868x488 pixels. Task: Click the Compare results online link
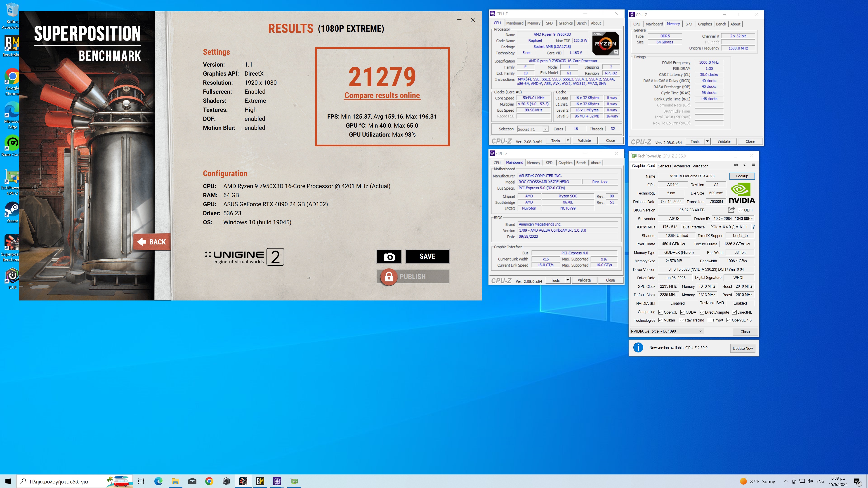[382, 96]
